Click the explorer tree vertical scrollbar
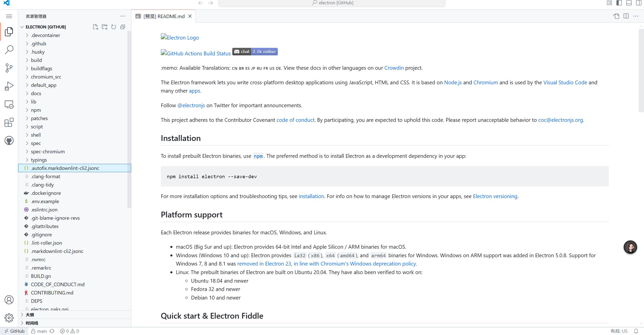644x335 pixels. point(129,120)
